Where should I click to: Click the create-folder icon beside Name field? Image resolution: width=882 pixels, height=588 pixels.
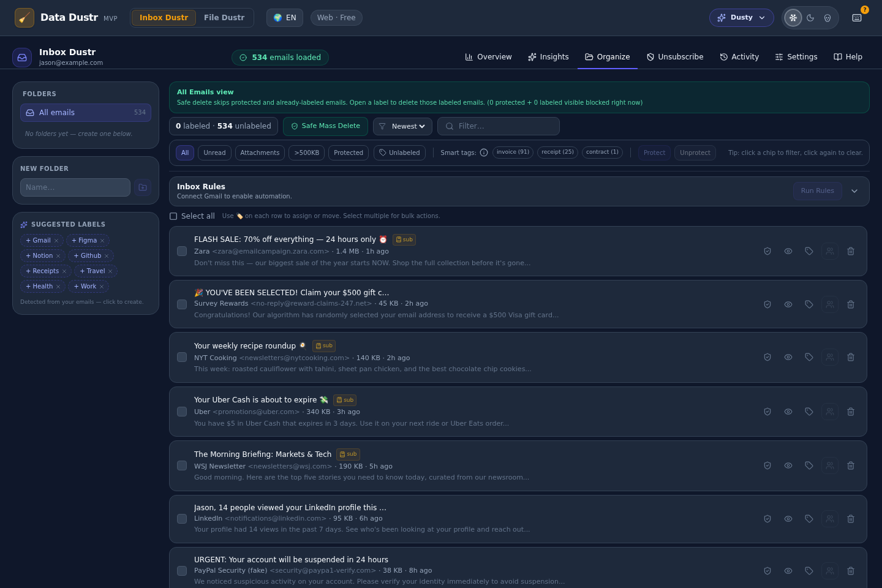click(x=143, y=187)
